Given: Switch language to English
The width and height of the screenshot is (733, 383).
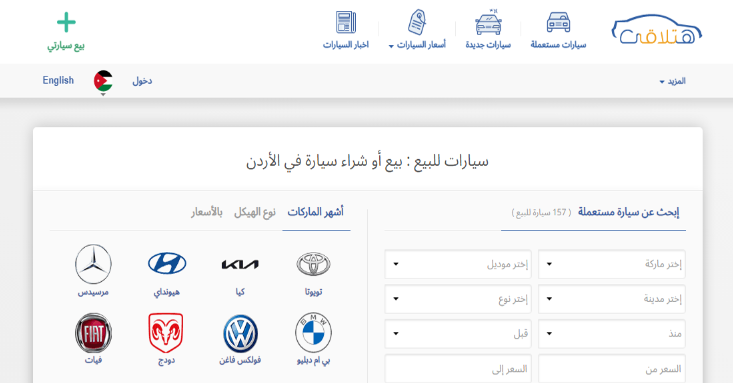Looking at the screenshot, I should pos(58,80).
